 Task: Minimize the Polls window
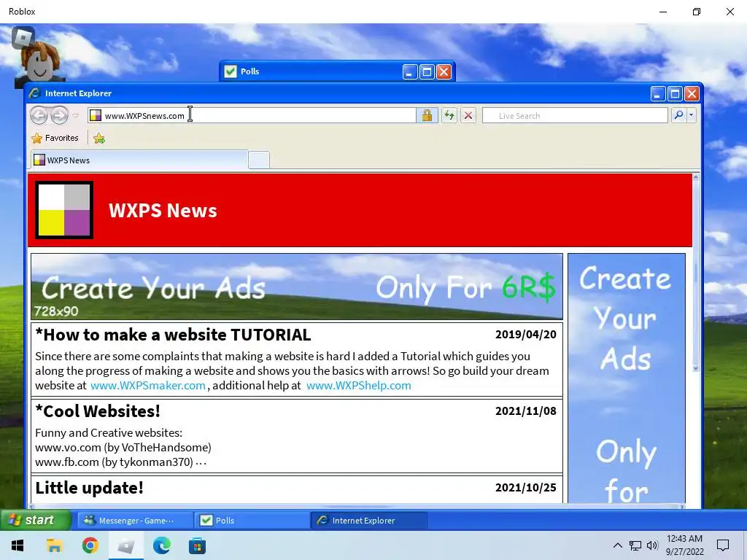(410, 72)
